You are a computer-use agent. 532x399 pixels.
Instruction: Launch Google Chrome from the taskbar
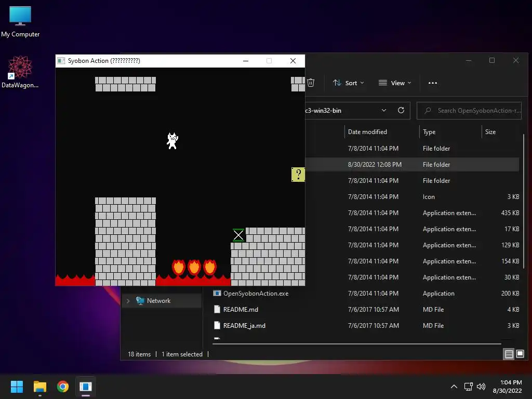click(63, 387)
